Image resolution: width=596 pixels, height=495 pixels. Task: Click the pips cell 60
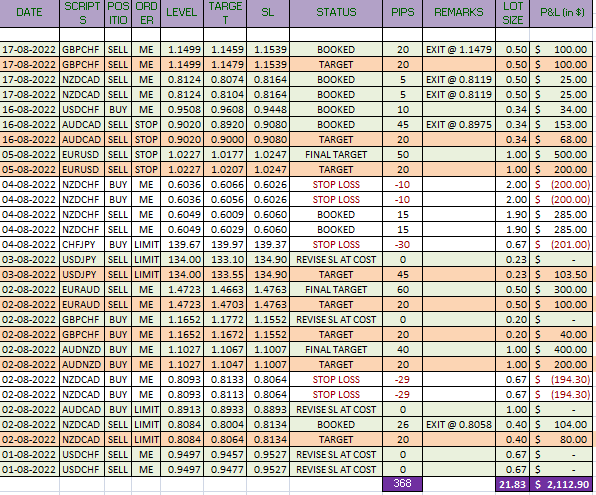click(403, 290)
